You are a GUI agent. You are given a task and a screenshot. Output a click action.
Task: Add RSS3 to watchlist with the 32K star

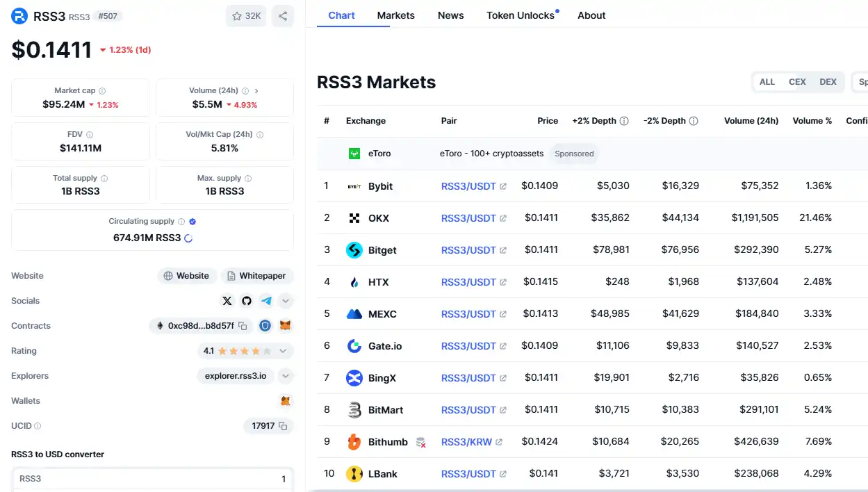pos(246,16)
